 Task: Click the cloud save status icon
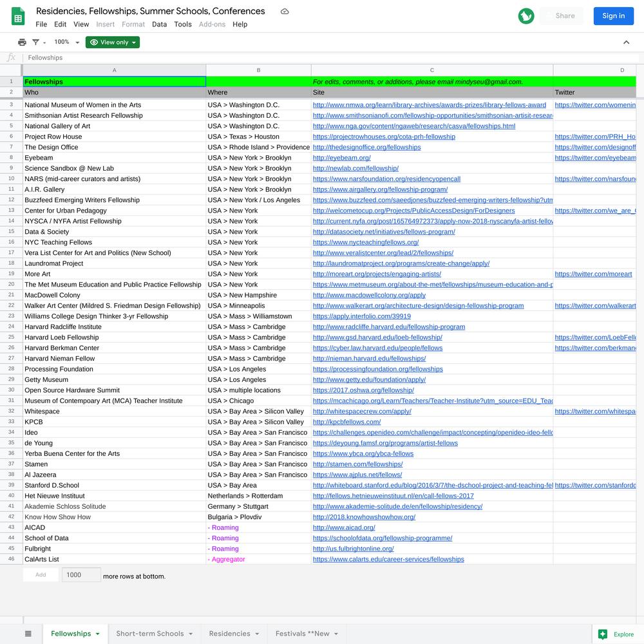285,12
